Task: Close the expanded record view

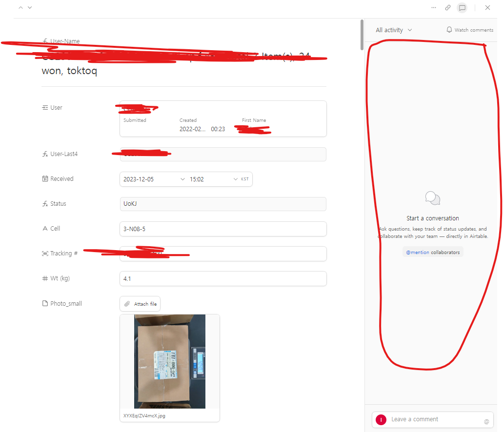Action: (487, 7)
